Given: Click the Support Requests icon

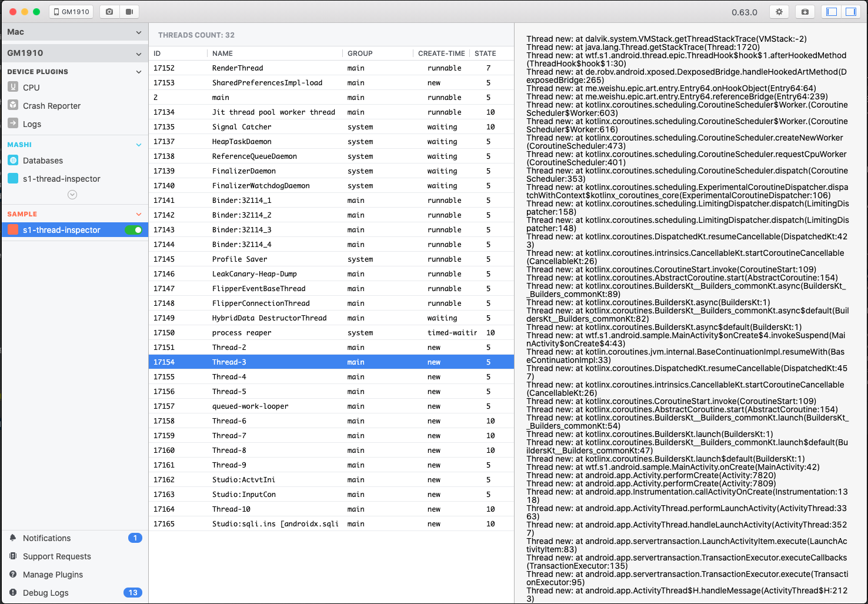Looking at the screenshot, I should pyautogui.click(x=13, y=556).
